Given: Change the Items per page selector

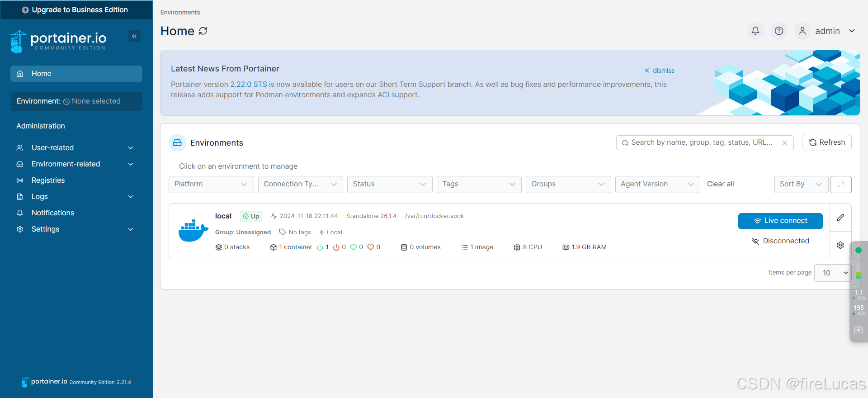Looking at the screenshot, I should [x=833, y=273].
